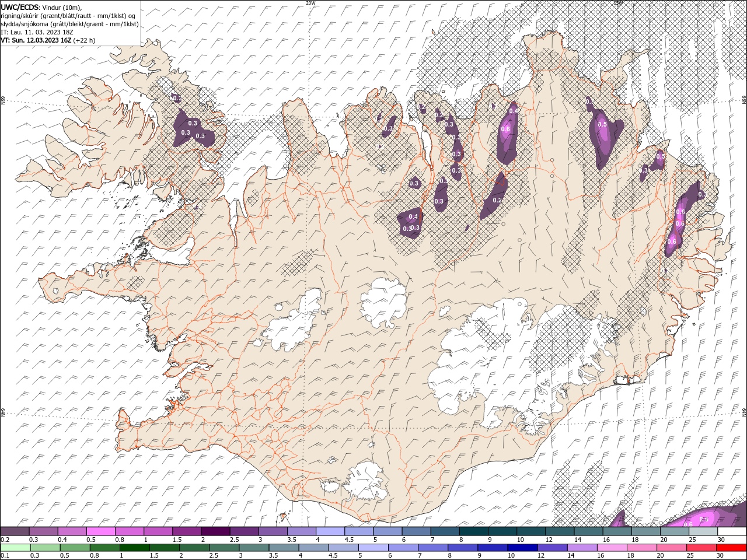This screenshot has width=747, height=560.
Task: Select darkest green lower swatch labeled 1
Action: [x=134, y=548]
